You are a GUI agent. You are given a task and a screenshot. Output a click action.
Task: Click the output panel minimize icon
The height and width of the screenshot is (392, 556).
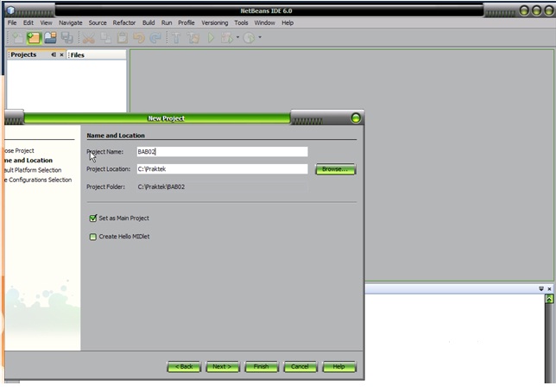pos(541,288)
